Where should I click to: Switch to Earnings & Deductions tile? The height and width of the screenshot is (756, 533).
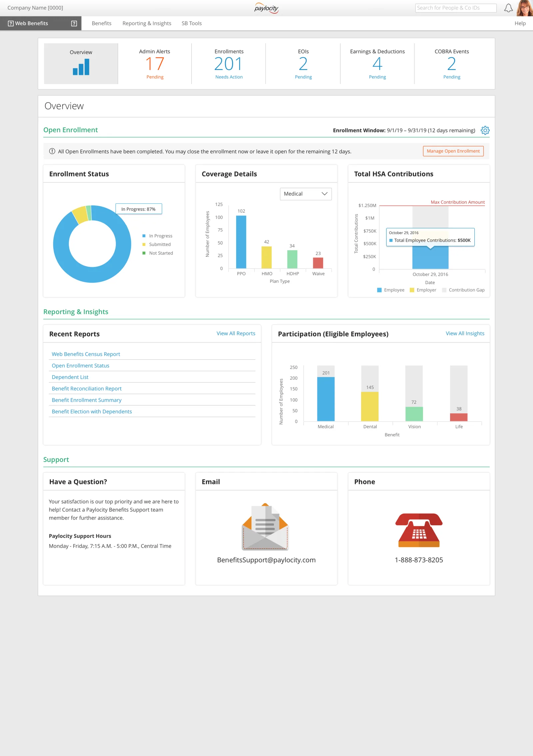click(377, 64)
